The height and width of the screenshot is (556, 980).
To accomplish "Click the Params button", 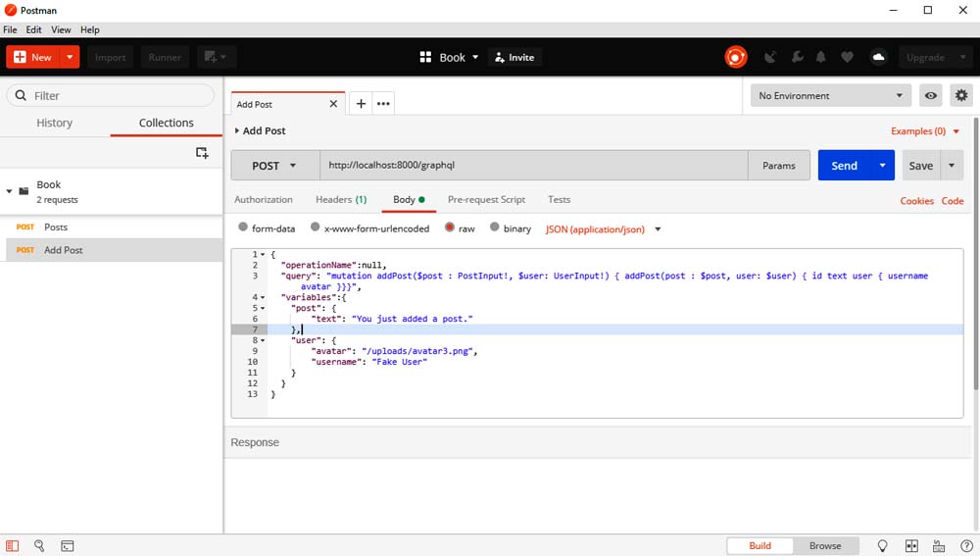I will pos(779,166).
